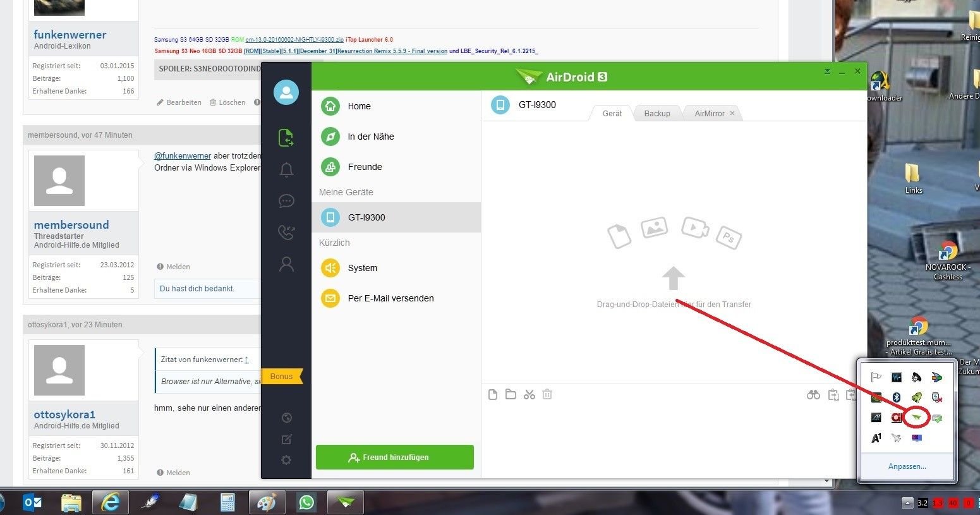Click the Bluetooth tray icon
The height and width of the screenshot is (515, 980).
coord(896,397)
